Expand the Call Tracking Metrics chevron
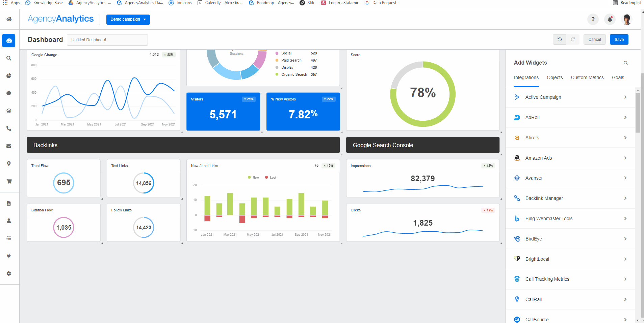Viewport: 644px width, 323px height. tap(625, 279)
